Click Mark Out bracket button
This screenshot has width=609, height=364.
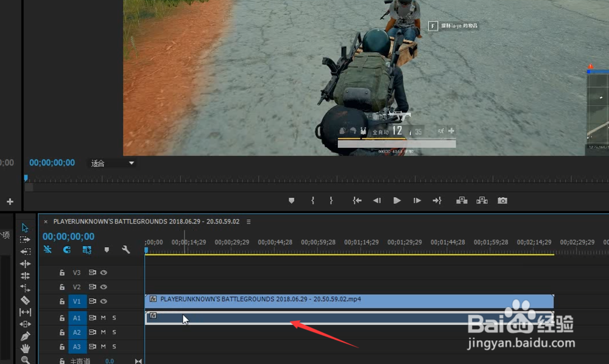[331, 201]
